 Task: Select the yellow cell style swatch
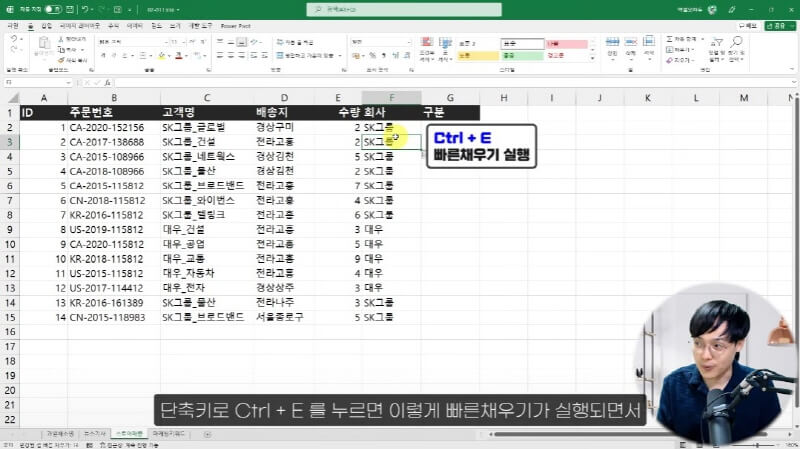click(478, 56)
